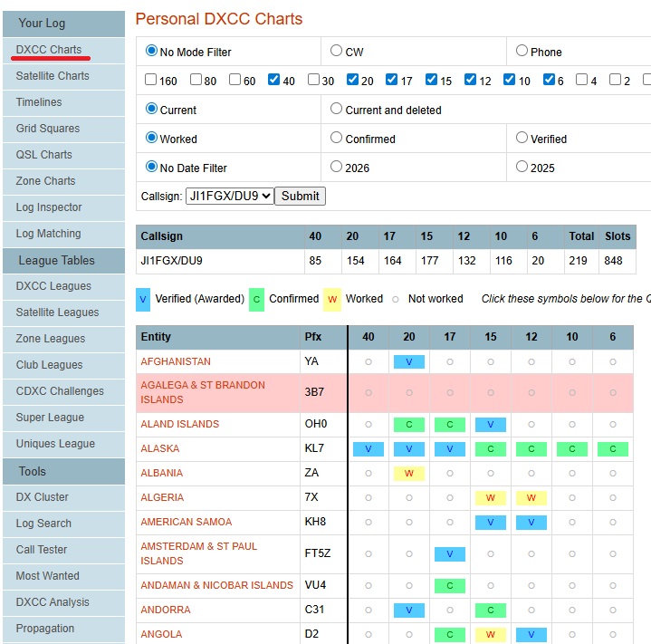
Task: Enable the 160 band checkbox
Action: (151, 81)
